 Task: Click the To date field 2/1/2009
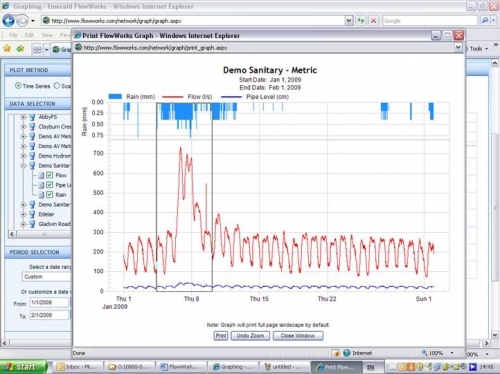[x=49, y=315]
